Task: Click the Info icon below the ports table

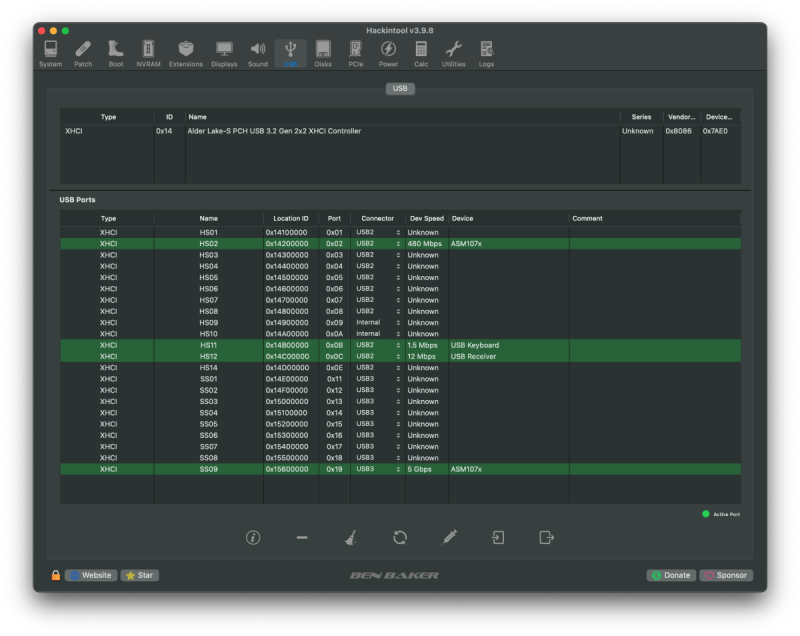Action: tap(253, 537)
